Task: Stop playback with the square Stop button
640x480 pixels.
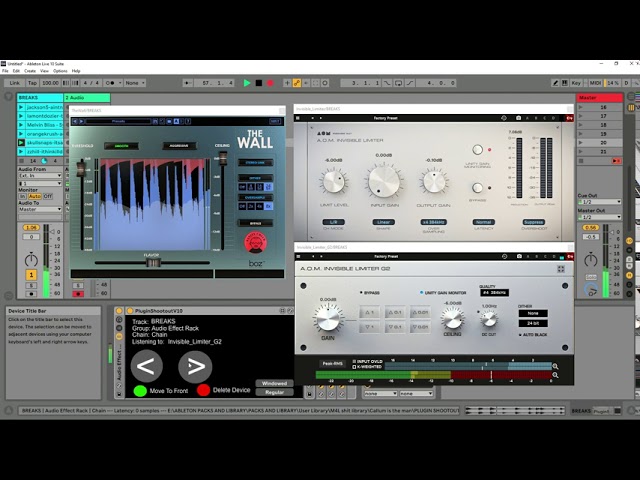Action: pos(258,83)
